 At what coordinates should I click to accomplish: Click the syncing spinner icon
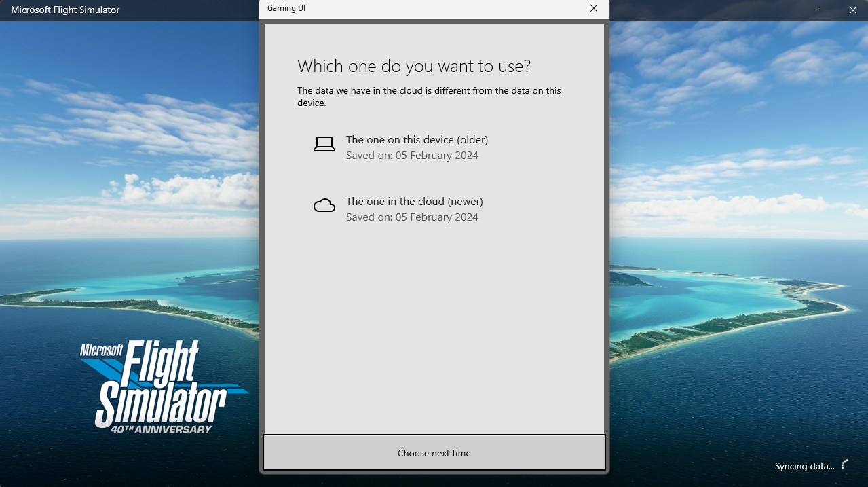coord(845,465)
